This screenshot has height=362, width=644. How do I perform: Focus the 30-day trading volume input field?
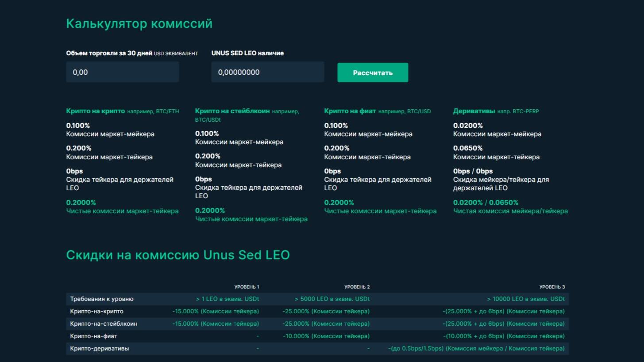(122, 72)
